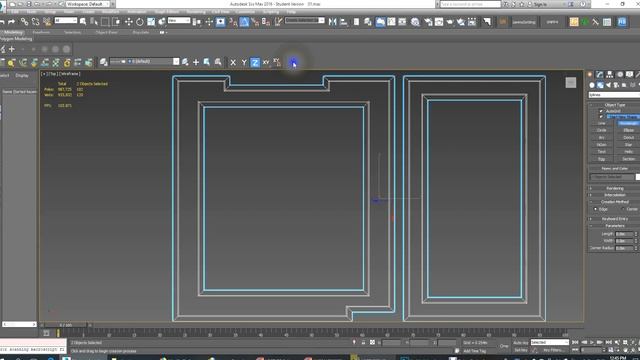640x360 pixels.
Task: Click the Line spline button
Action: coord(601,123)
